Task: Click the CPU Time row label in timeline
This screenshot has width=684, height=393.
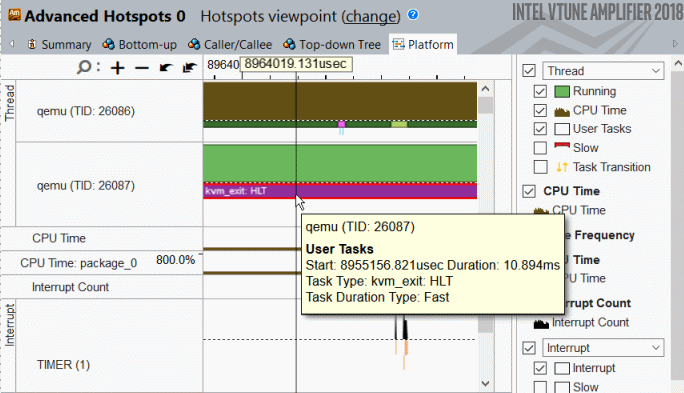Action: click(59, 238)
